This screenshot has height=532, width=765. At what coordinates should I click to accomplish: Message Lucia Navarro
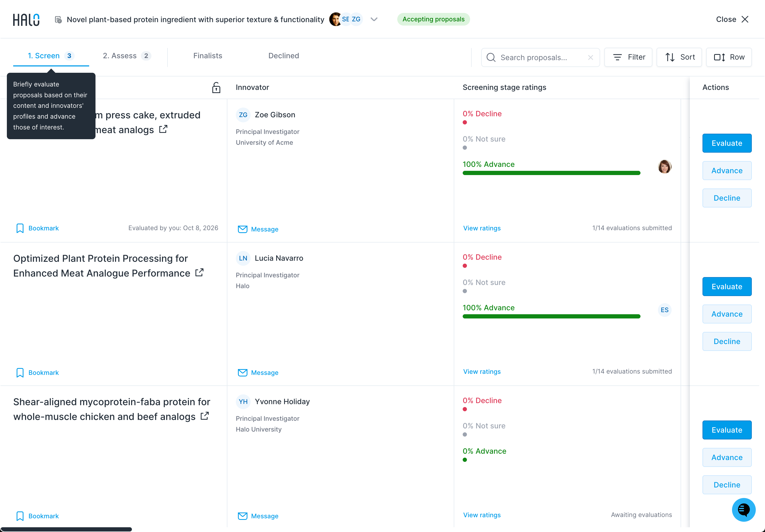(258, 373)
